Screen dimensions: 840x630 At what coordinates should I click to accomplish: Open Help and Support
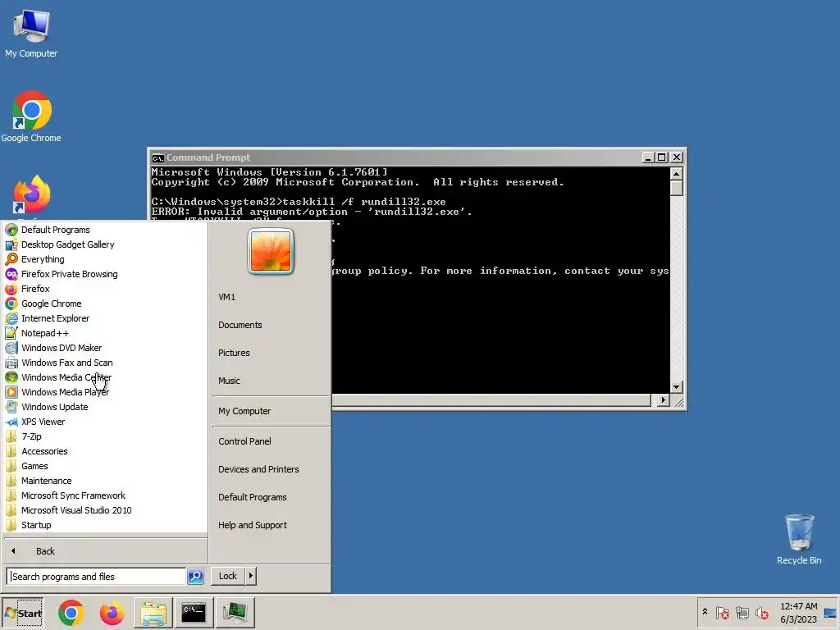coord(253,525)
